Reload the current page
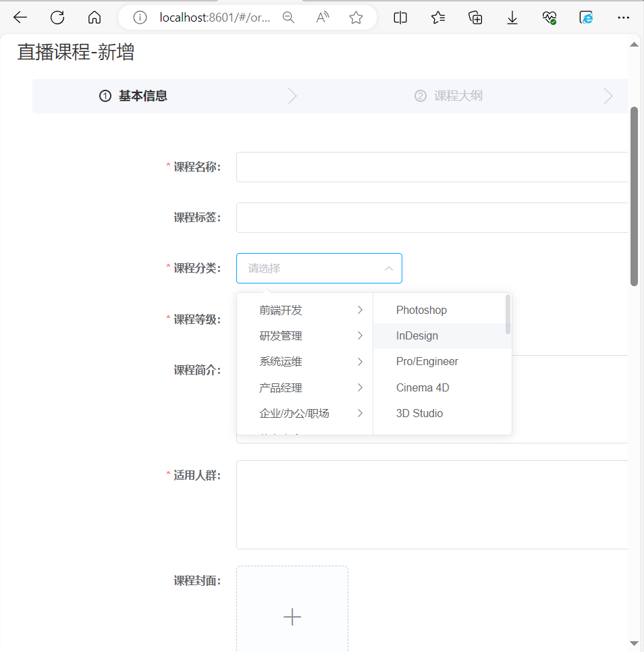Screen dimensions: 644x652 [x=57, y=18]
